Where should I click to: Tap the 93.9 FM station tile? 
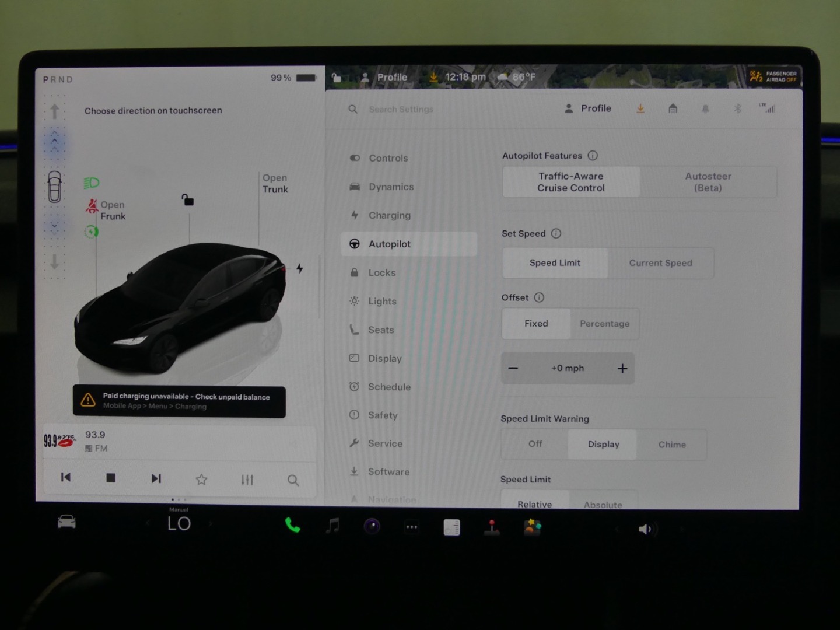point(179,441)
